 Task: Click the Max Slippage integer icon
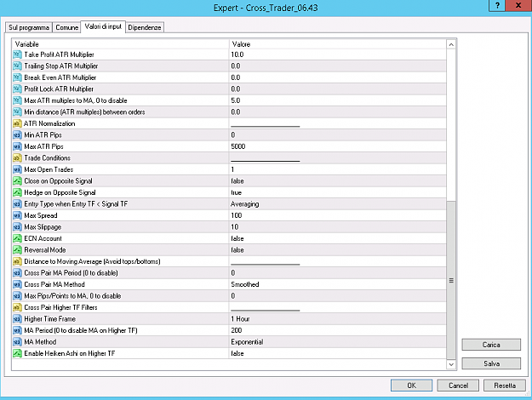(17, 227)
